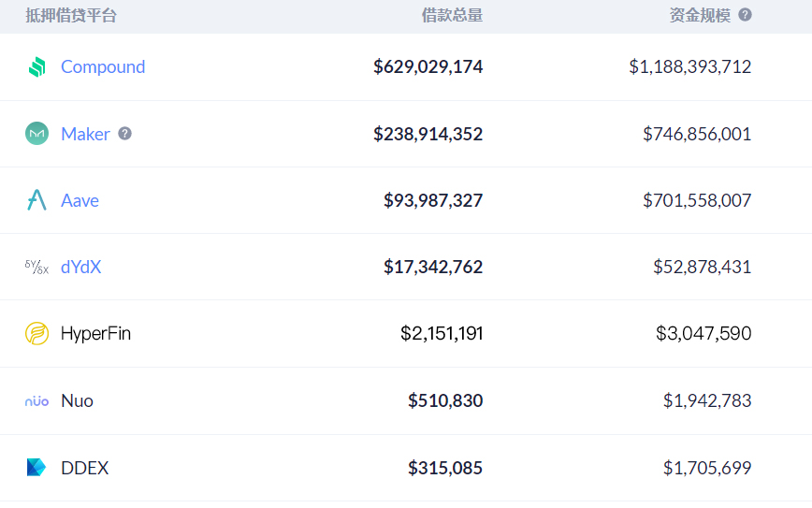Click the Aave logo icon
Image resolution: width=812 pixels, height=508 pixels.
36,200
